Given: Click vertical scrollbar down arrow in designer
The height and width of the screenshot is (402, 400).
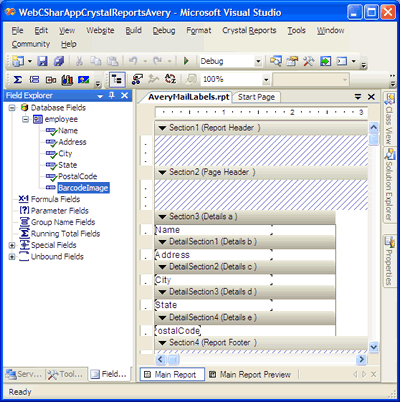Looking at the screenshot, I should [x=374, y=347].
